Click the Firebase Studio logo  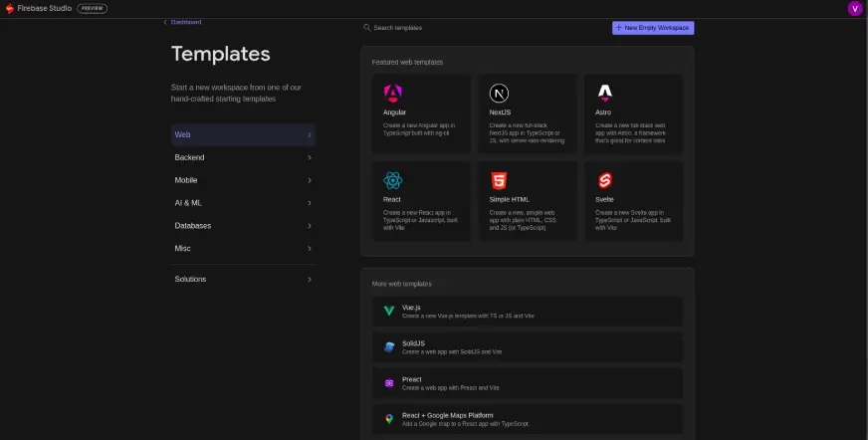pyautogui.click(x=10, y=8)
